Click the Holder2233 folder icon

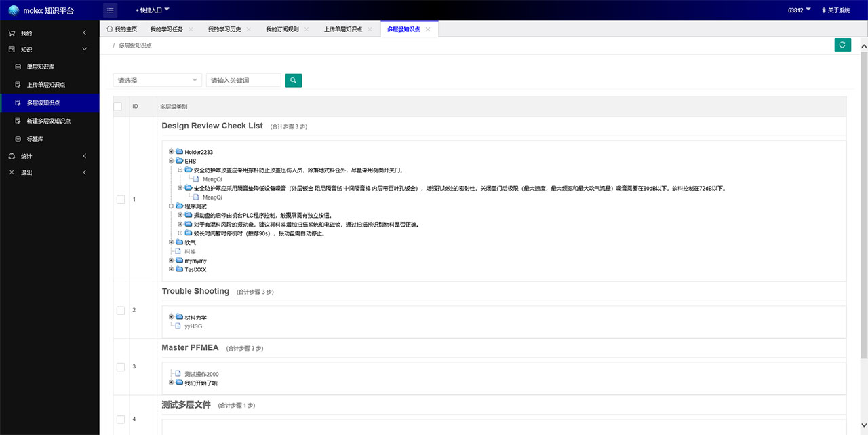(x=180, y=152)
